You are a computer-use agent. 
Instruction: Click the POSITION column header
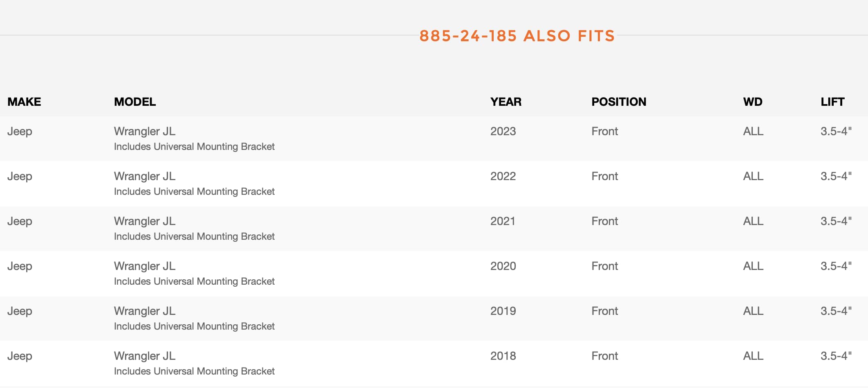(619, 102)
